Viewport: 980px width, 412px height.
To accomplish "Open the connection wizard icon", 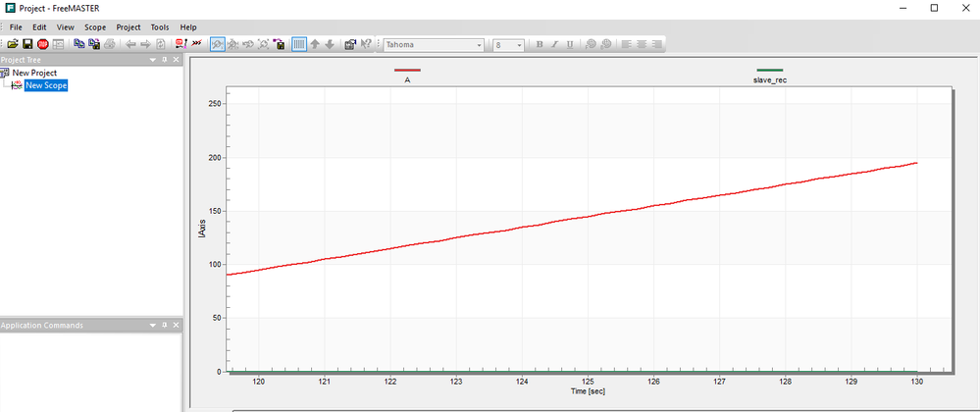I will point(181,44).
